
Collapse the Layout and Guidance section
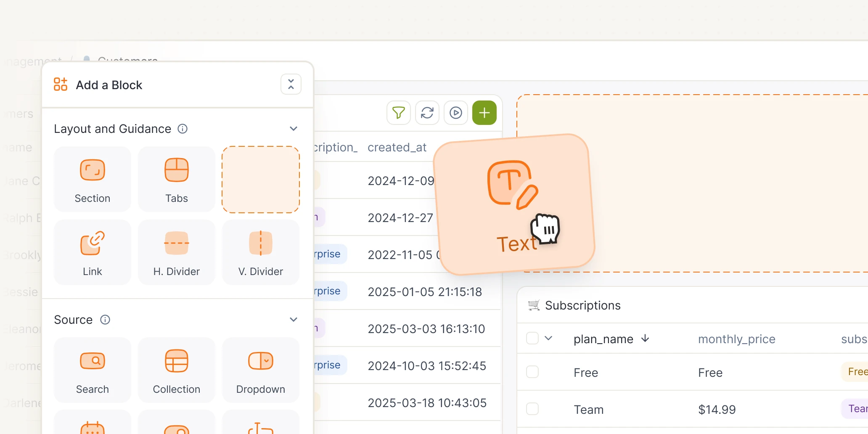coord(293,129)
